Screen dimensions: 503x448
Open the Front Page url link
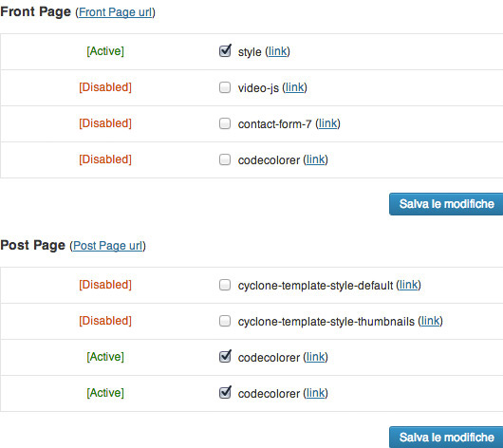(x=115, y=12)
